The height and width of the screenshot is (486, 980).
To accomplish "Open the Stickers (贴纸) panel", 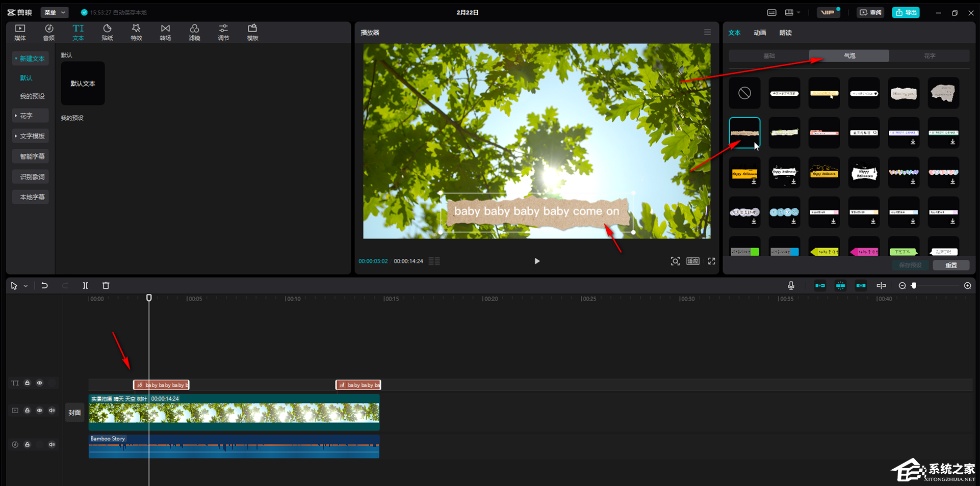I will (107, 32).
